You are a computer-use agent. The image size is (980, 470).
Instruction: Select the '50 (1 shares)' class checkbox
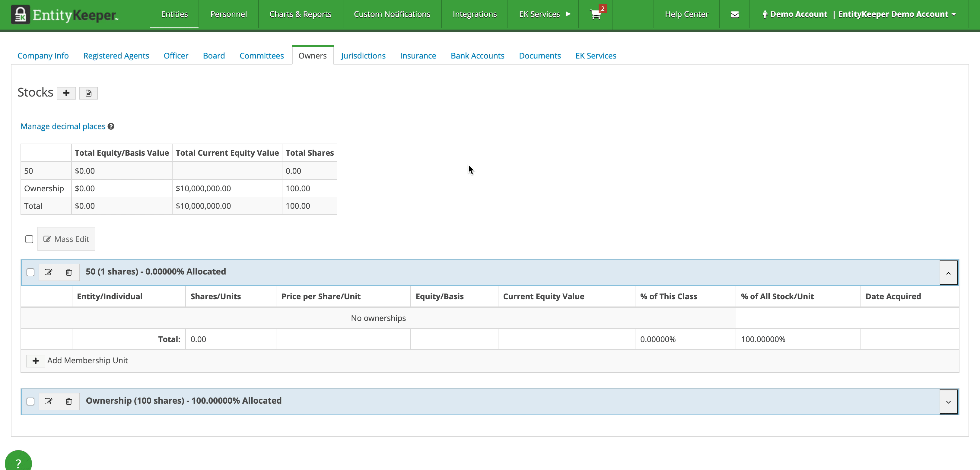coord(30,272)
